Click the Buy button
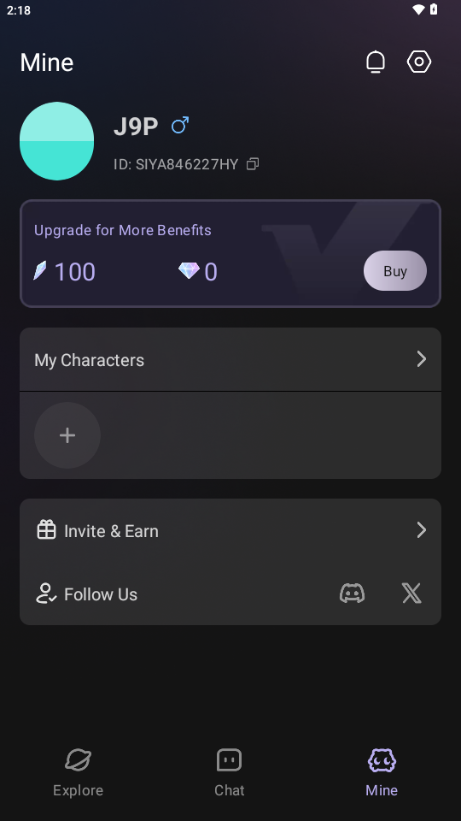This screenshot has height=821, width=461. click(395, 271)
